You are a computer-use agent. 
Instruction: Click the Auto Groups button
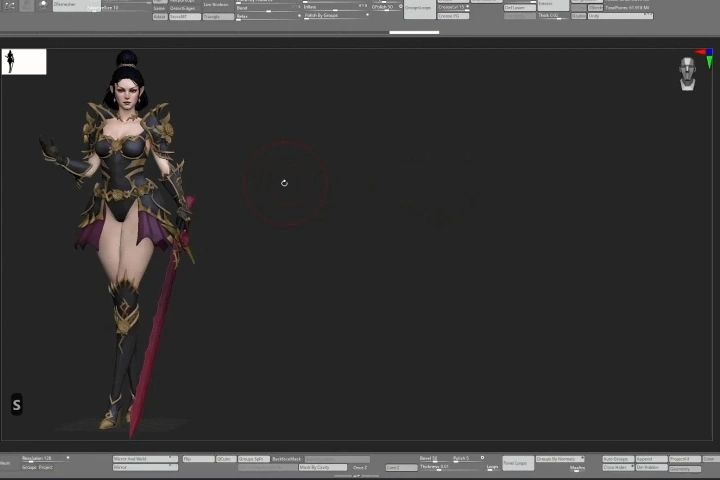pyautogui.click(x=618, y=459)
